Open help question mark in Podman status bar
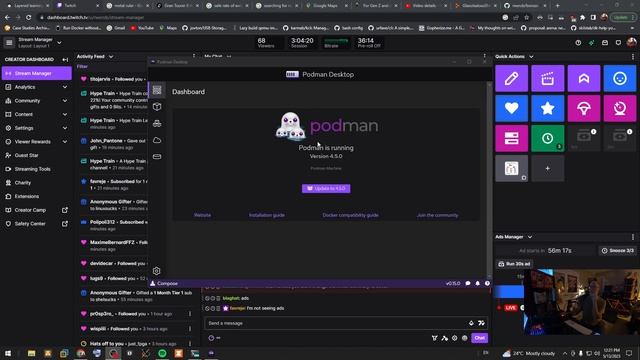Viewport: 640px width, 360px height. tap(487, 283)
